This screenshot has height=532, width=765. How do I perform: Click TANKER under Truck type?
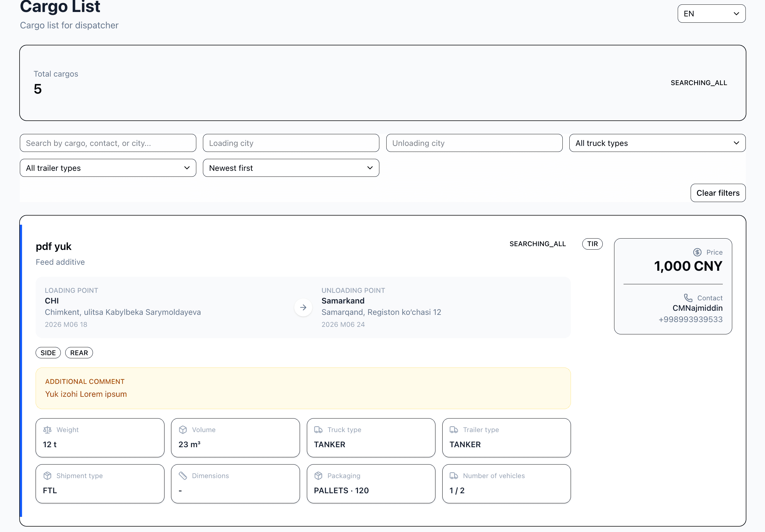click(x=330, y=444)
